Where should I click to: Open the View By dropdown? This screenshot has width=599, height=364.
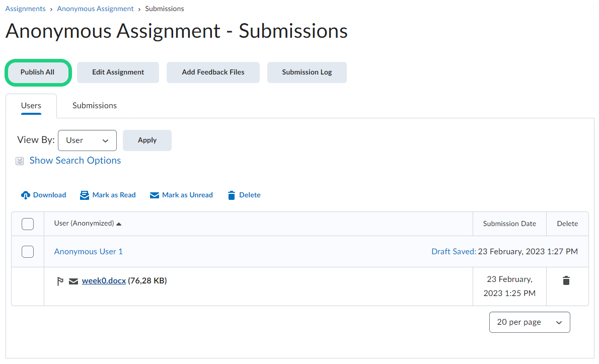pyautogui.click(x=88, y=140)
